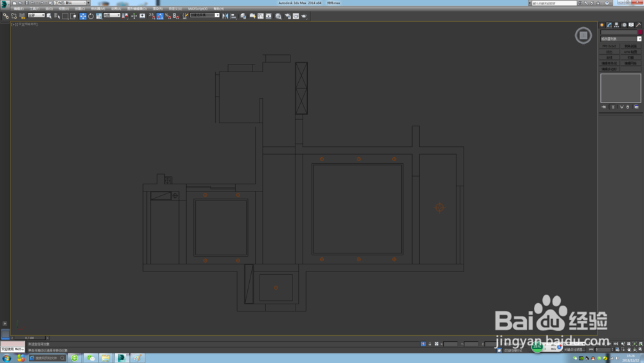Expand the Modifier List dropdown

pyautogui.click(x=621, y=39)
